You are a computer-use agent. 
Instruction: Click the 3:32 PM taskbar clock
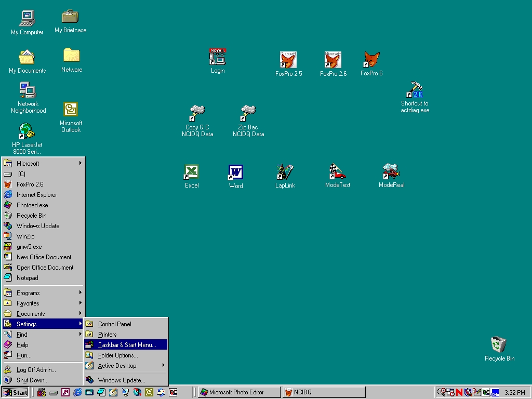pyautogui.click(x=515, y=393)
